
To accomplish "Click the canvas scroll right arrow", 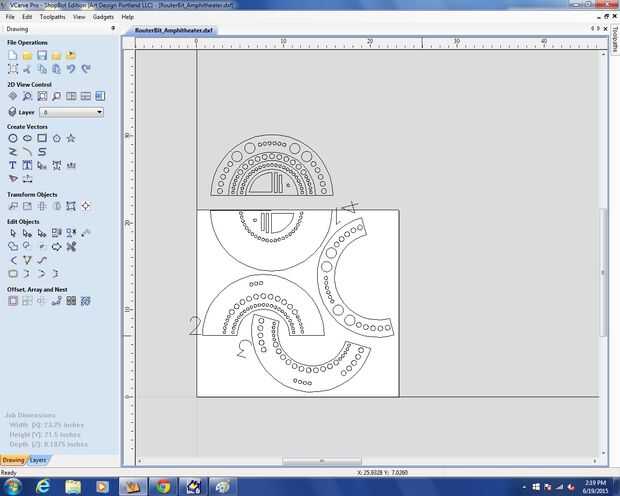I will point(595,461).
